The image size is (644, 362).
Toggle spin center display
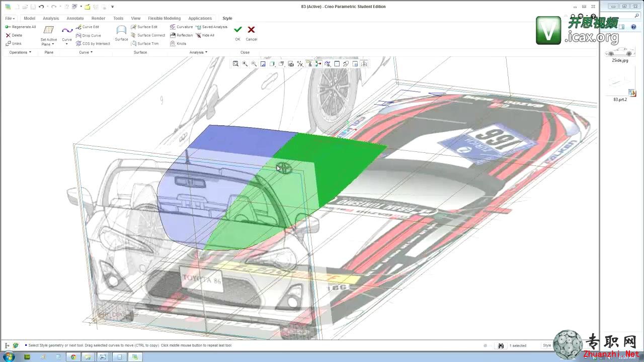(x=318, y=64)
